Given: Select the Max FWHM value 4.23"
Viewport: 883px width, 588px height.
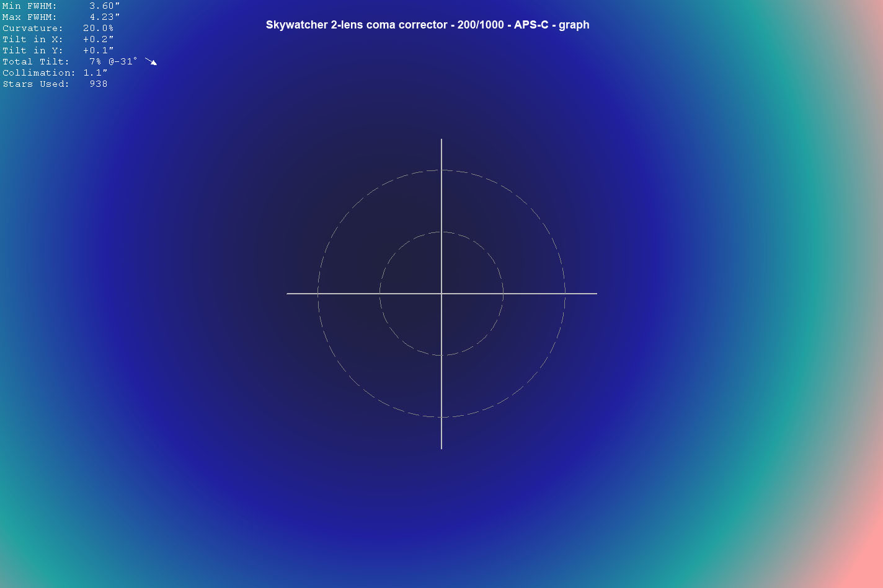Looking at the screenshot, I should pyautogui.click(x=104, y=17).
